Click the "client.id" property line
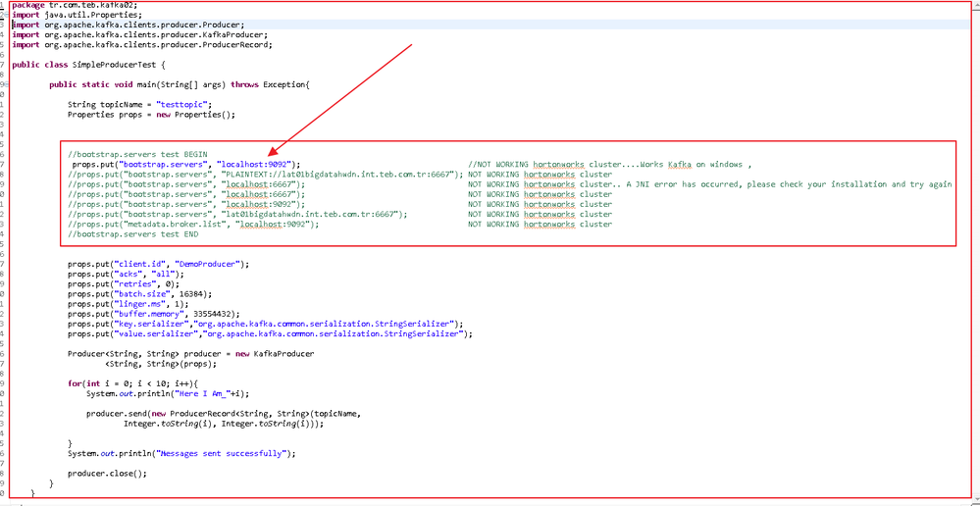Screen dimensions: 980x506 [x=159, y=264]
